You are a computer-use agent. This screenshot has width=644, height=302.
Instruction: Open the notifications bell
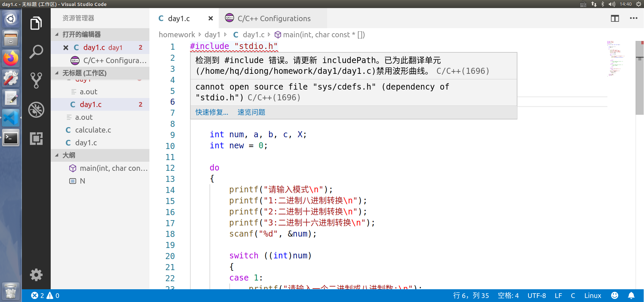pyautogui.click(x=631, y=296)
